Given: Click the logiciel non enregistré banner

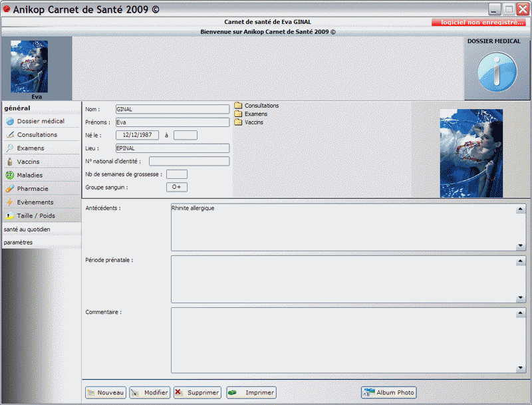Looking at the screenshot, I should tap(478, 23).
